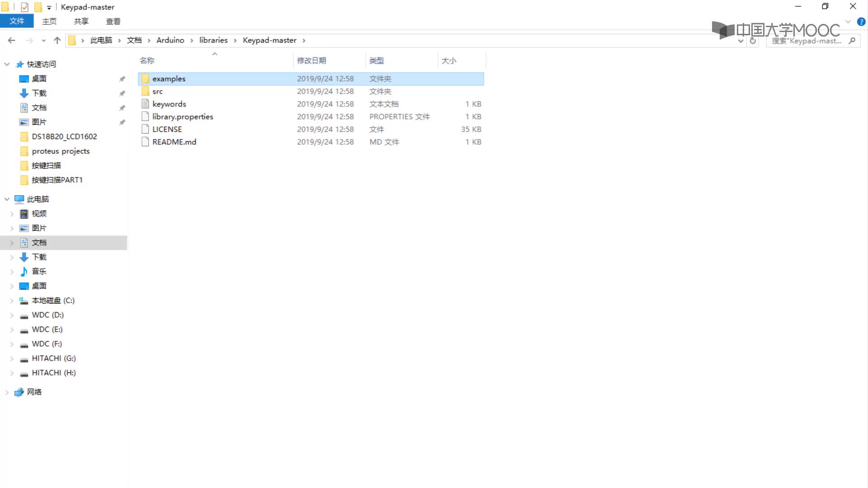868x488 pixels.
Task: Collapse the 快速访问 tree section
Action: coord(7,64)
